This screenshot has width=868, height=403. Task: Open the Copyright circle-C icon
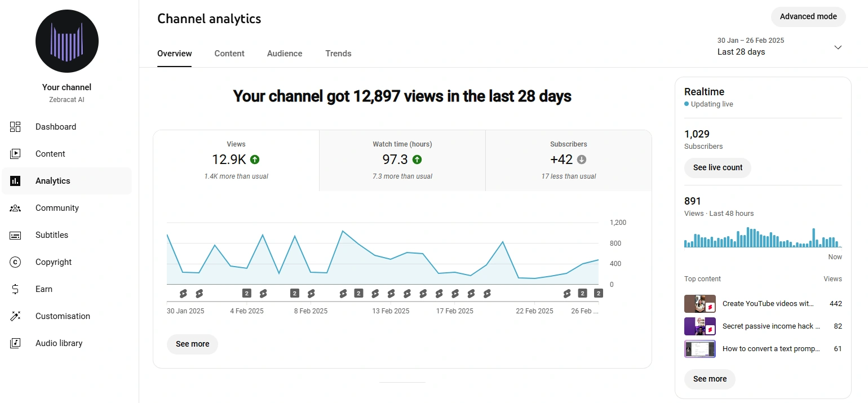(x=15, y=262)
